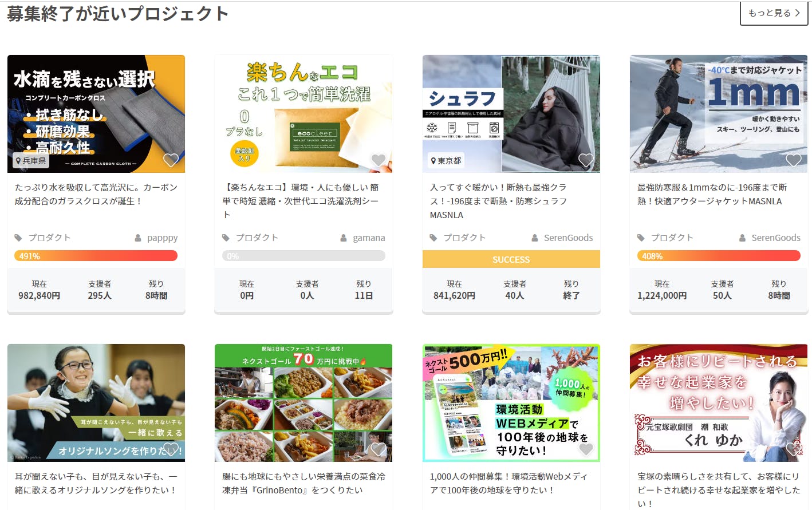812x510 pixels.
Task: Click the 東京都 location pin tag
Action: (446, 161)
